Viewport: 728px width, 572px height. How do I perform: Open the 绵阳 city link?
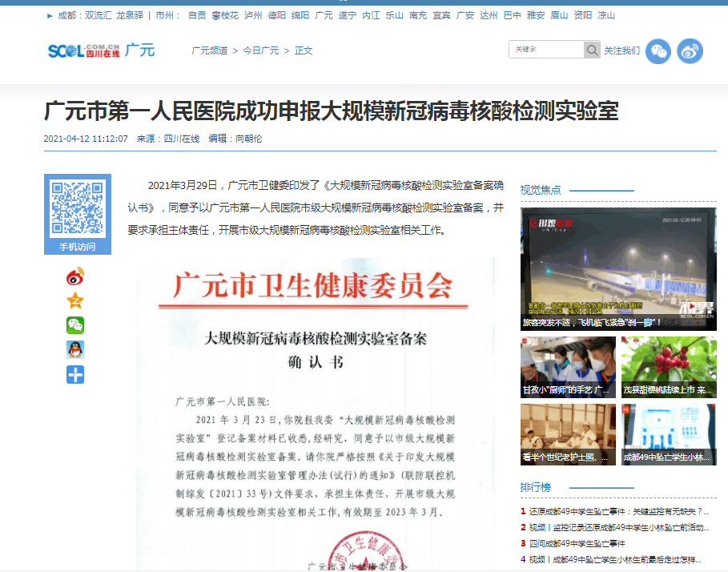(x=300, y=15)
